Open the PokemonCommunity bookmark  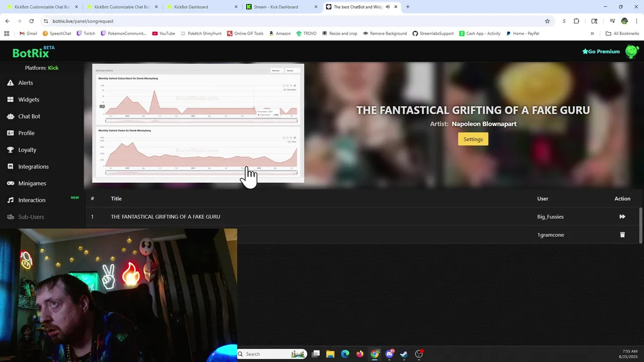click(123, 34)
